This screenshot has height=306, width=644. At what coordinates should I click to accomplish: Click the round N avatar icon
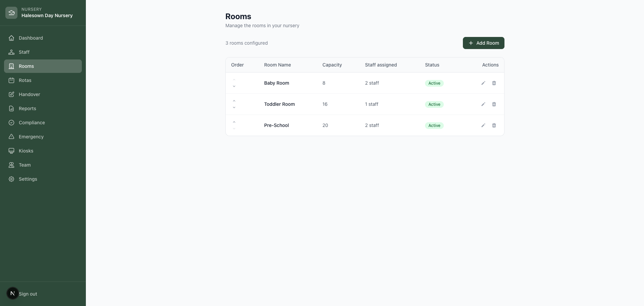(x=13, y=293)
